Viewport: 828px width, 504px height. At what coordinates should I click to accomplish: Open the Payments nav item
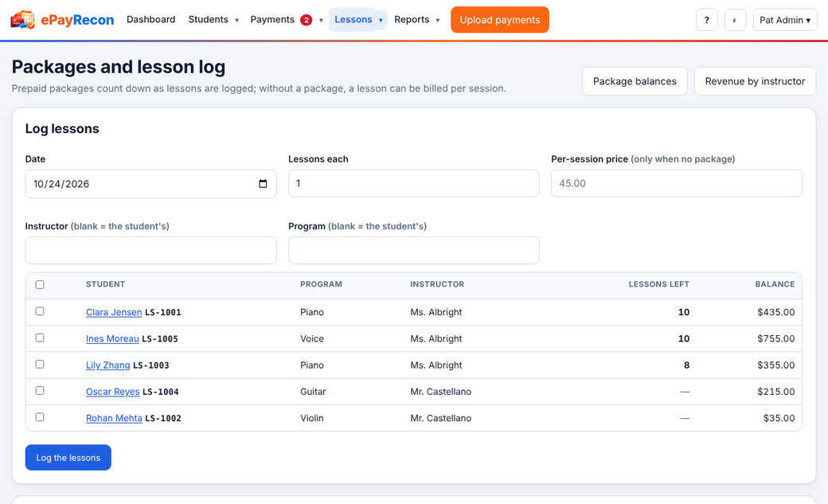click(272, 20)
